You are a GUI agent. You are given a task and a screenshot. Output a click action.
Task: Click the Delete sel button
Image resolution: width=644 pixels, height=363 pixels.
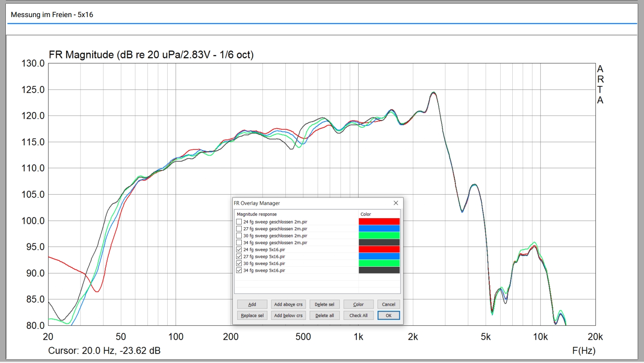(324, 305)
